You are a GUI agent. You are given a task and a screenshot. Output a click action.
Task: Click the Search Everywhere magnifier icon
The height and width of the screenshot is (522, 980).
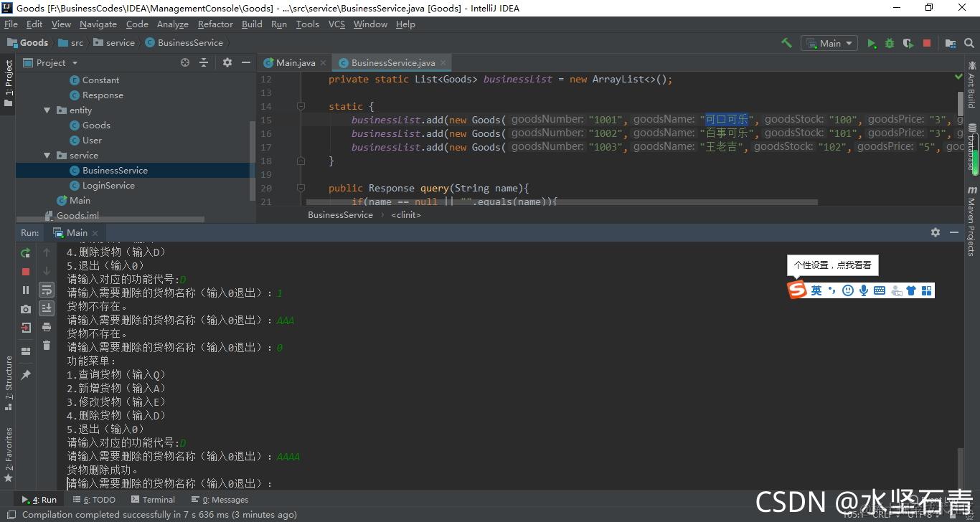point(969,43)
